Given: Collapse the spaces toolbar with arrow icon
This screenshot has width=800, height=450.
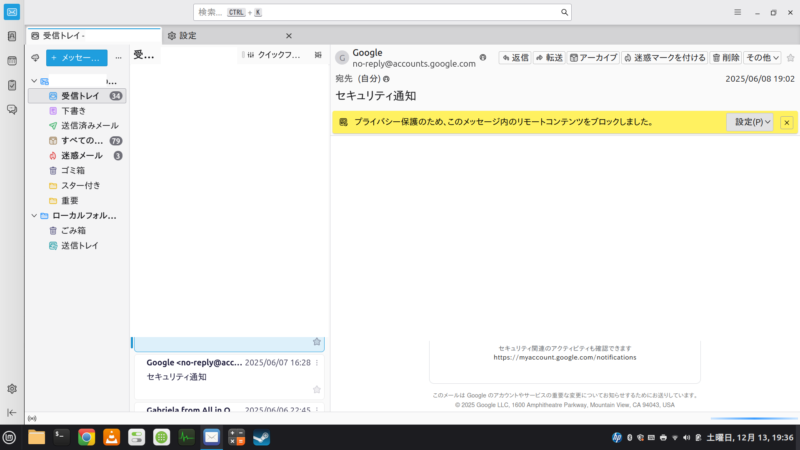Looking at the screenshot, I should [x=12, y=412].
